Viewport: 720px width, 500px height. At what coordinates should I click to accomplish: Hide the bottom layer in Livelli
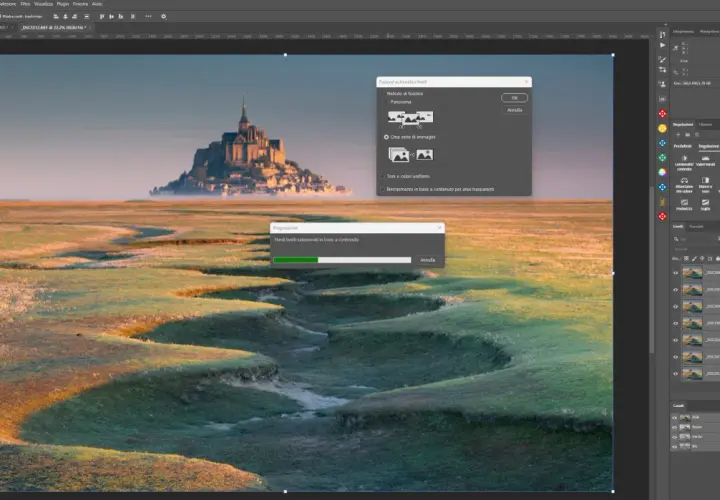pyautogui.click(x=675, y=374)
